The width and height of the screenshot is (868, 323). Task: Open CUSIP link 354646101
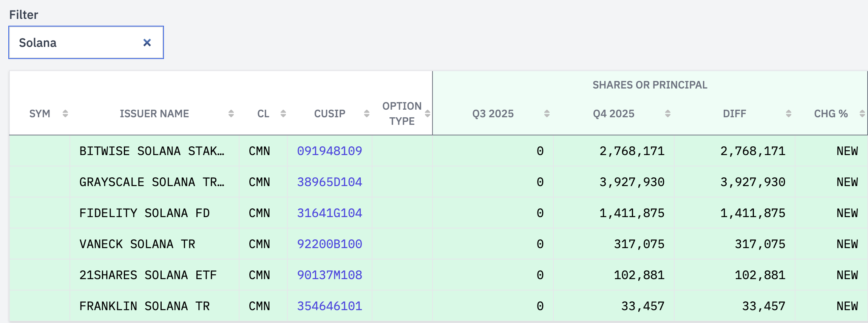coord(329,306)
